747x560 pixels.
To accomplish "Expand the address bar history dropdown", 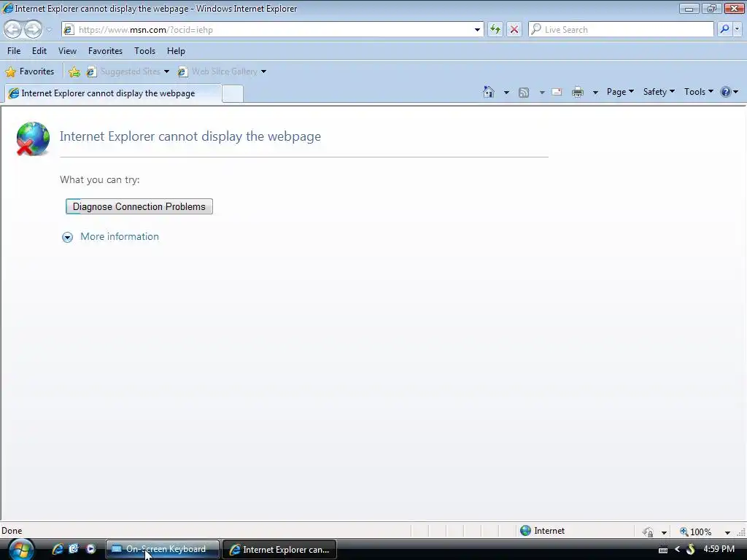I will (477, 29).
